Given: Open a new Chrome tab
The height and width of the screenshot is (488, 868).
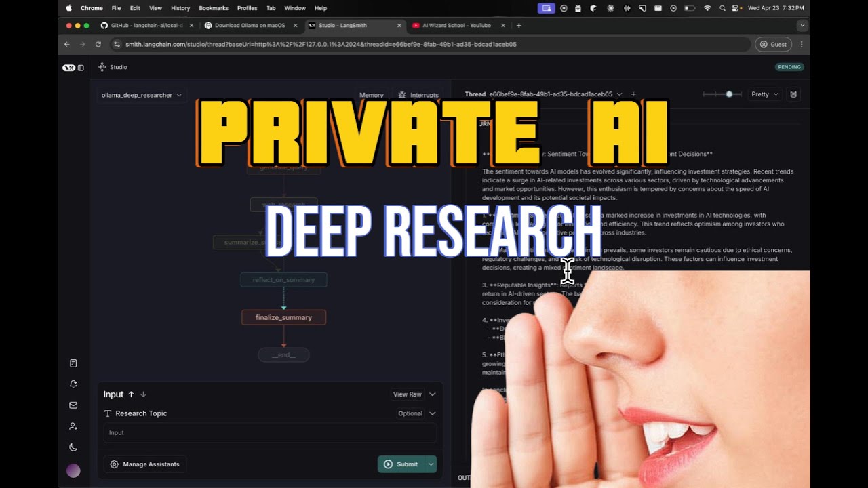Looking at the screenshot, I should [519, 25].
